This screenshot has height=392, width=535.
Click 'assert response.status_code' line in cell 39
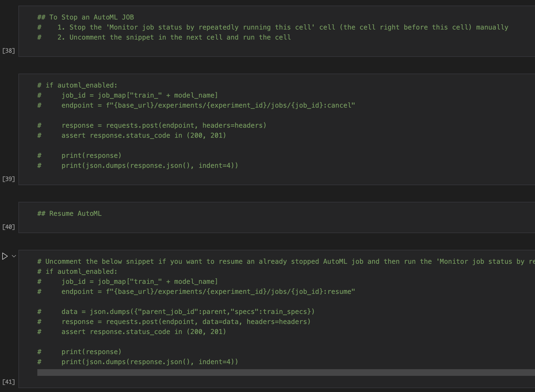pos(132,135)
